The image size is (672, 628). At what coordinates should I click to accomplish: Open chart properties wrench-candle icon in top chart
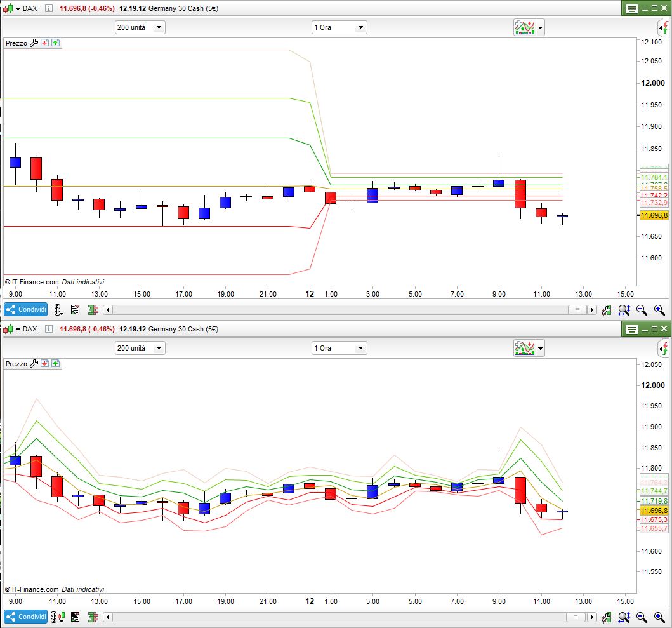coord(607,310)
